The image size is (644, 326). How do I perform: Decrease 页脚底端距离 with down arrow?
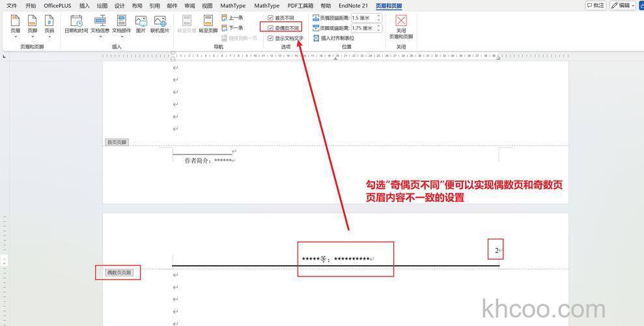click(379, 30)
